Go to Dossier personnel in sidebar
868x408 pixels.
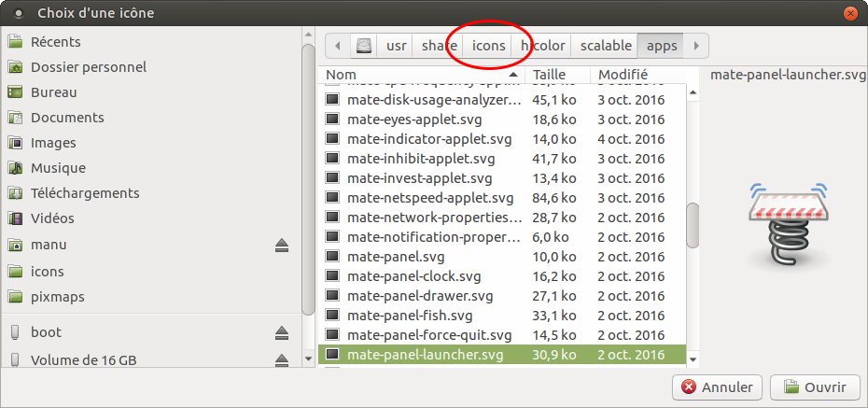(89, 67)
